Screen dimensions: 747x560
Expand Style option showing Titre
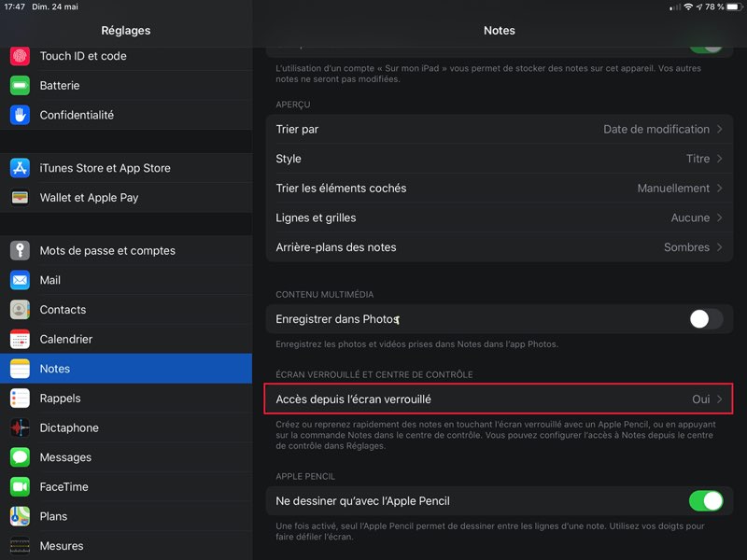click(x=719, y=159)
